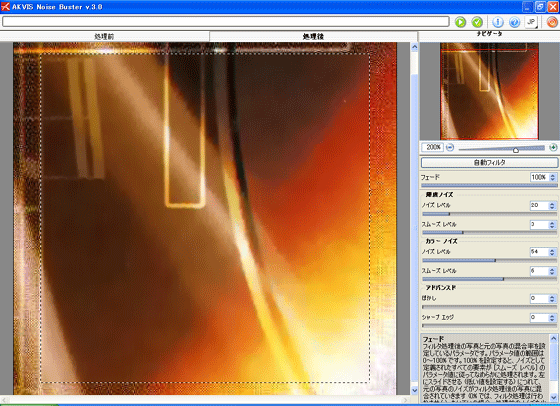The height and width of the screenshot is (406, 560).
Task: Click luminance スムーズ レベル slider track
Action: [x=489, y=232]
